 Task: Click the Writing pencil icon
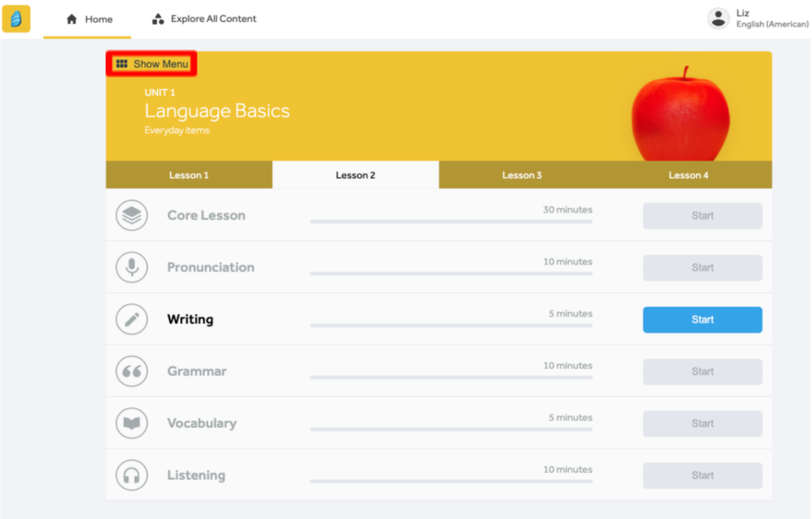[x=132, y=319]
